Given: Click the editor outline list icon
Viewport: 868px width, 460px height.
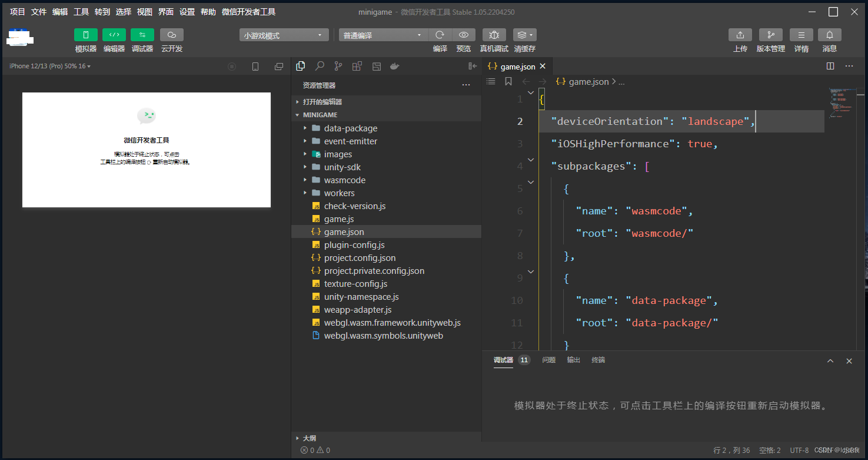Looking at the screenshot, I should [x=491, y=81].
